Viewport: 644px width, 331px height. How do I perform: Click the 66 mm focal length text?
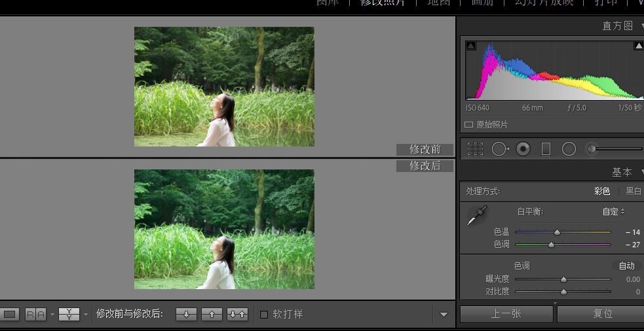pos(532,108)
